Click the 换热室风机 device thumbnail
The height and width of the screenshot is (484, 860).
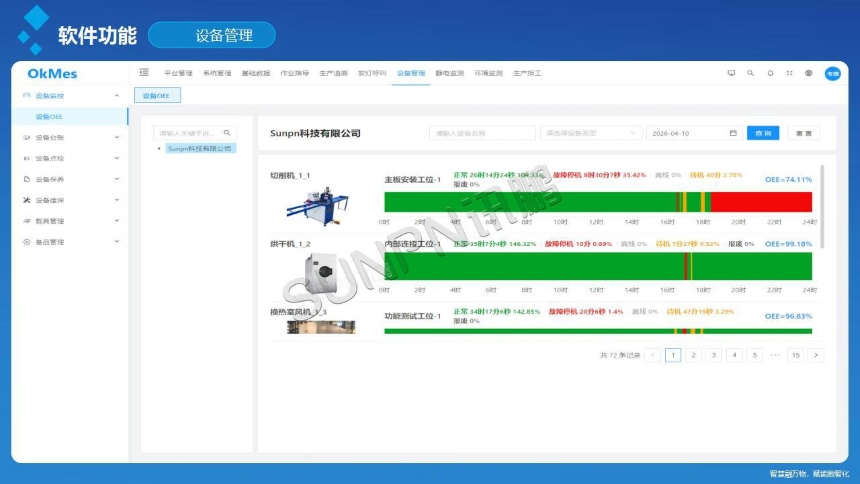click(321, 327)
